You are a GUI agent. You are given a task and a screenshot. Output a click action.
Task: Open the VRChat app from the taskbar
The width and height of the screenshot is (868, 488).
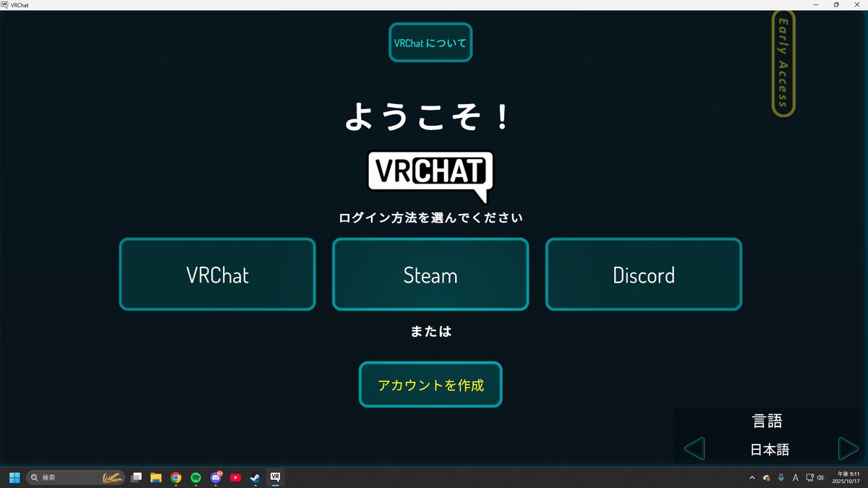[275, 477]
